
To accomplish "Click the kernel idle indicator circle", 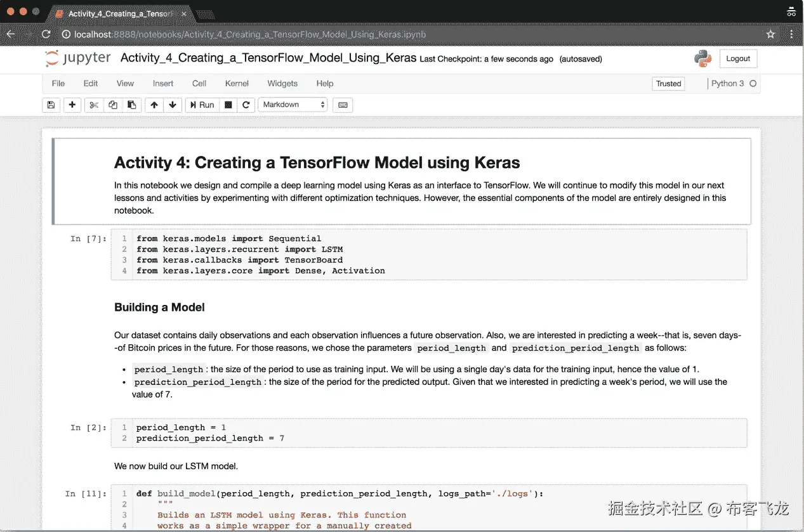I will [753, 83].
